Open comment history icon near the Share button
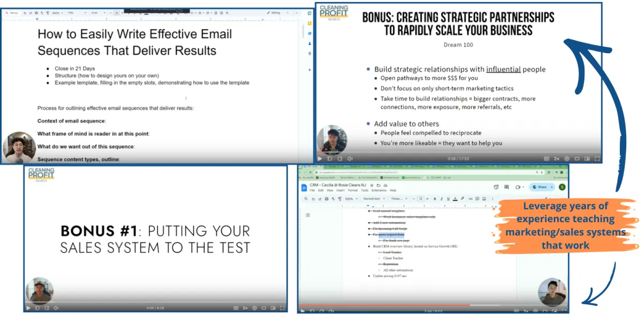 pos(507,187)
